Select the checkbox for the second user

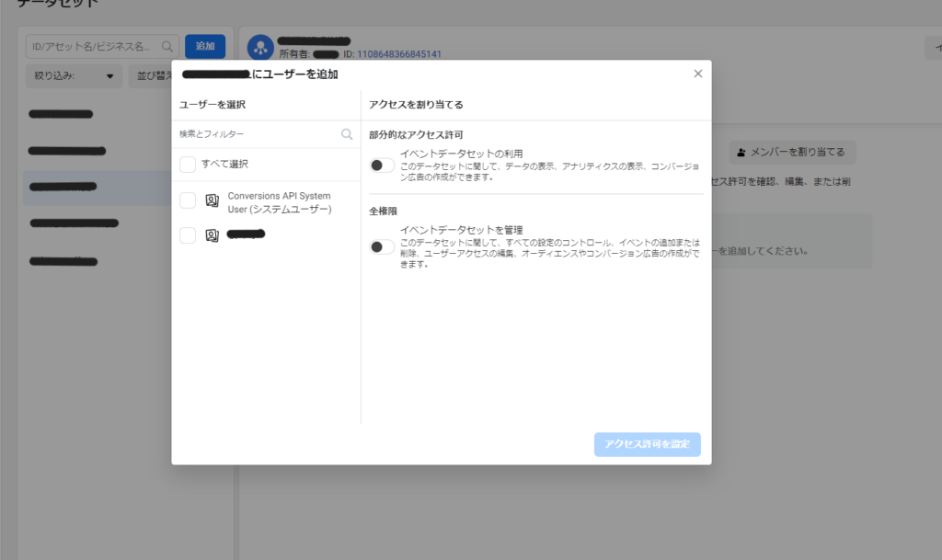[188, 235]
